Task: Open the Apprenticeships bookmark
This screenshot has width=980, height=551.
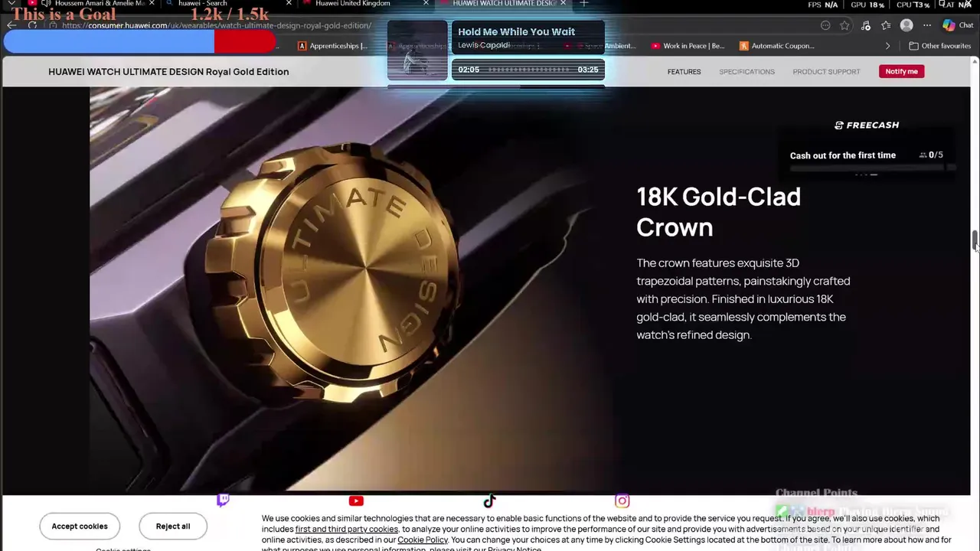Action: (333, 46)
